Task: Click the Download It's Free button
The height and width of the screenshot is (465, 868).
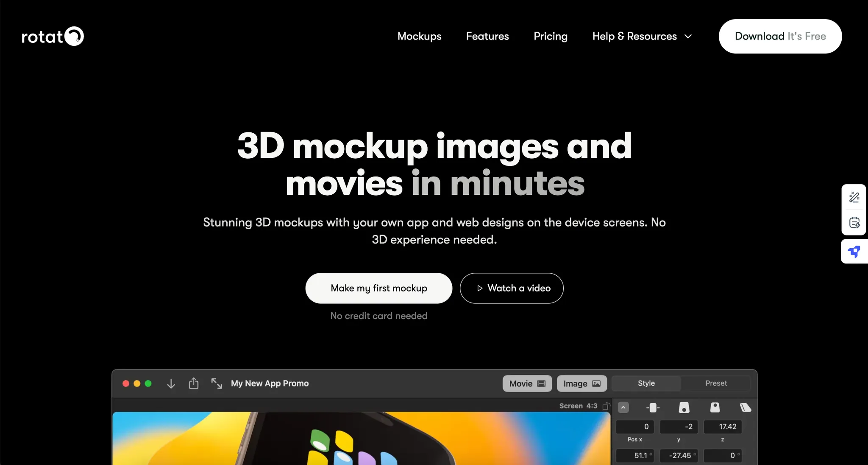Action: [x=780, y=36]
